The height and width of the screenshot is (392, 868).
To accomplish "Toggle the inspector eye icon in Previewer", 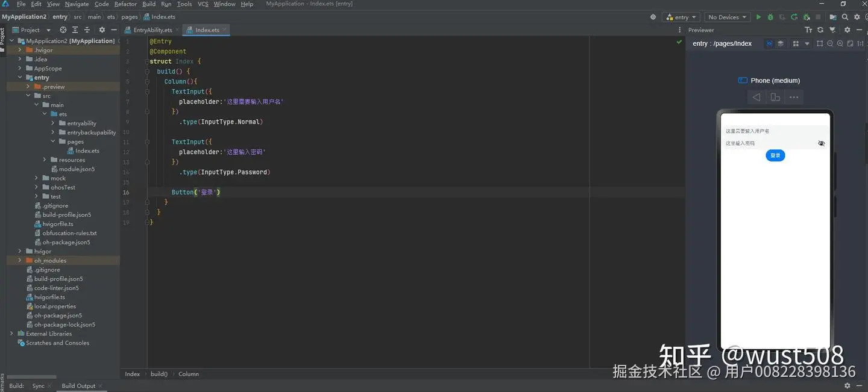I will tap(769, 43).
